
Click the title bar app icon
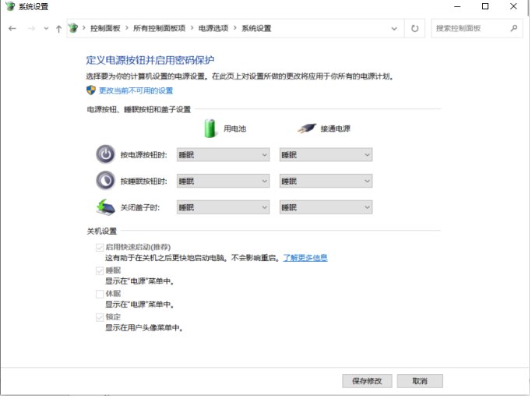(x=10, y=6)
